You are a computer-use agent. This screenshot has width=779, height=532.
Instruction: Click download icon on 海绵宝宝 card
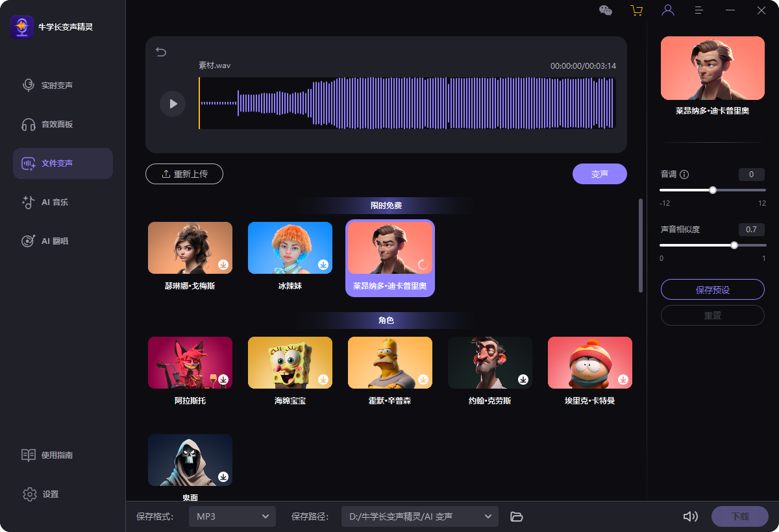[323, 380]
